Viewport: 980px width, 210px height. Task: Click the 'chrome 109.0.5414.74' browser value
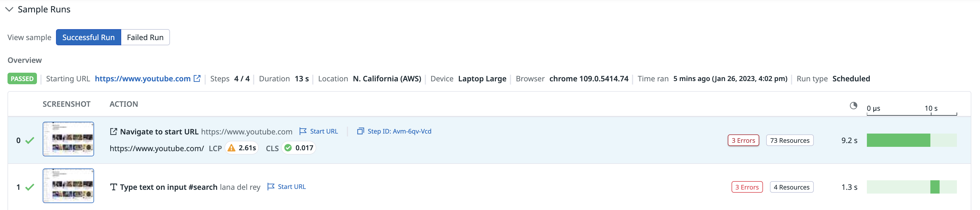589,79
